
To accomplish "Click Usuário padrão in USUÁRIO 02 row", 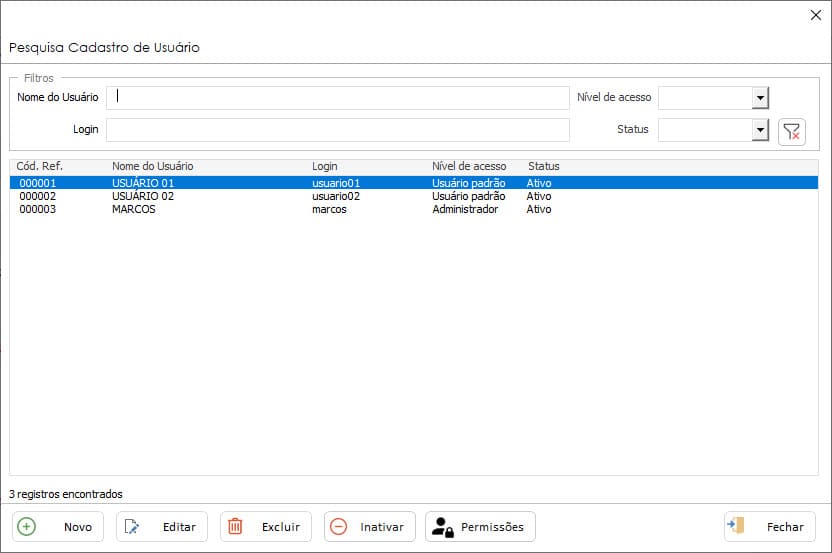I will 469,196.
